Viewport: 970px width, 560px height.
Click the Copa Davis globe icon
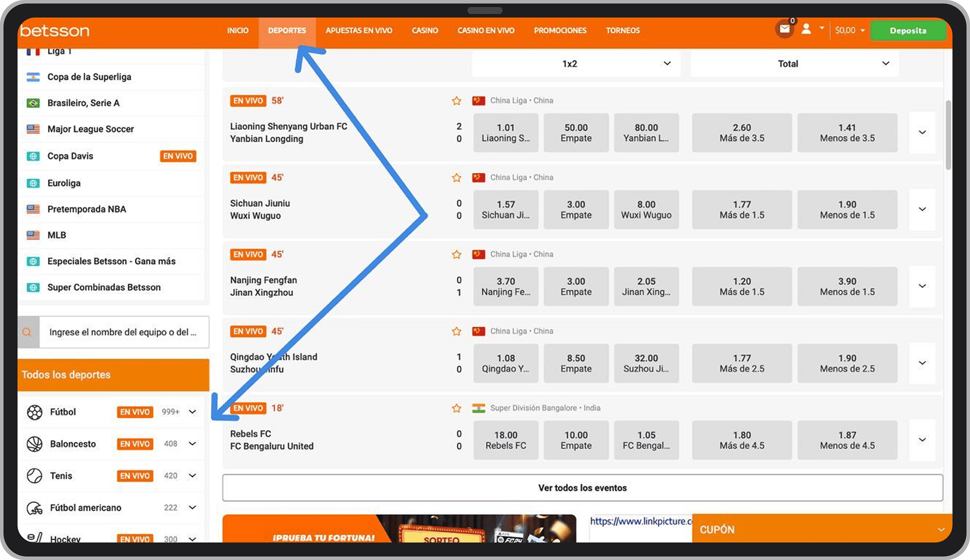point(33,156)
